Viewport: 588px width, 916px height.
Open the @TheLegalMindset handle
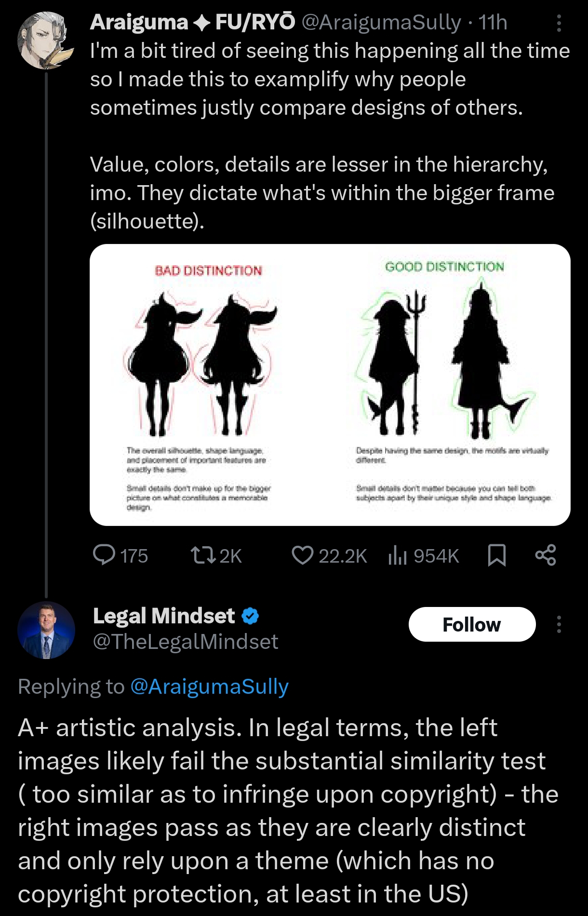(x=186, y=642)
